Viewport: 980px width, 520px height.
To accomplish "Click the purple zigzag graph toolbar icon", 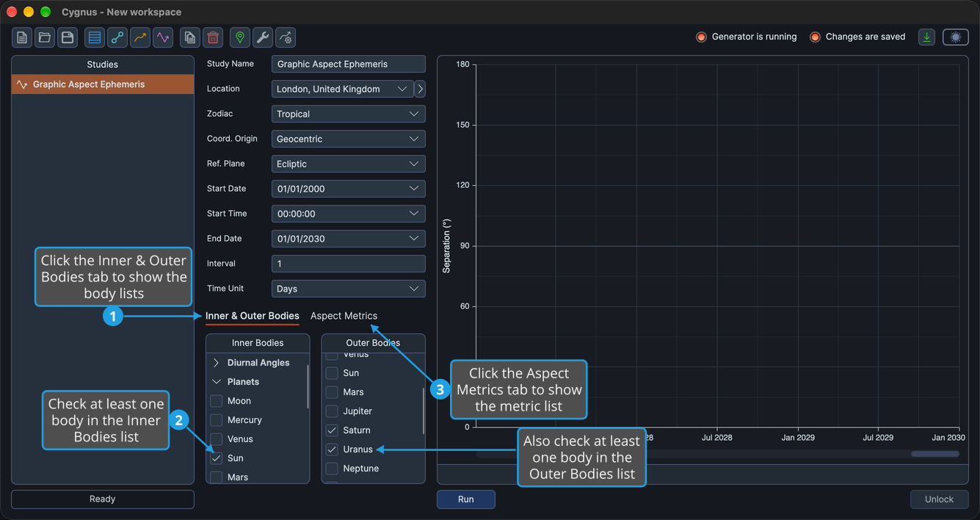I will 163,37.
